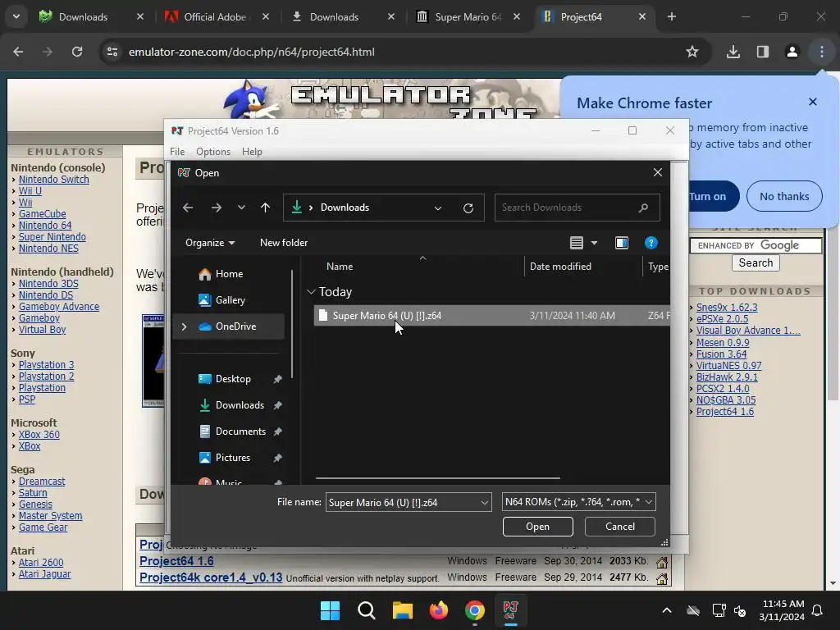
Task: Open Project64 File menu
Action: [x=177, y=152]
